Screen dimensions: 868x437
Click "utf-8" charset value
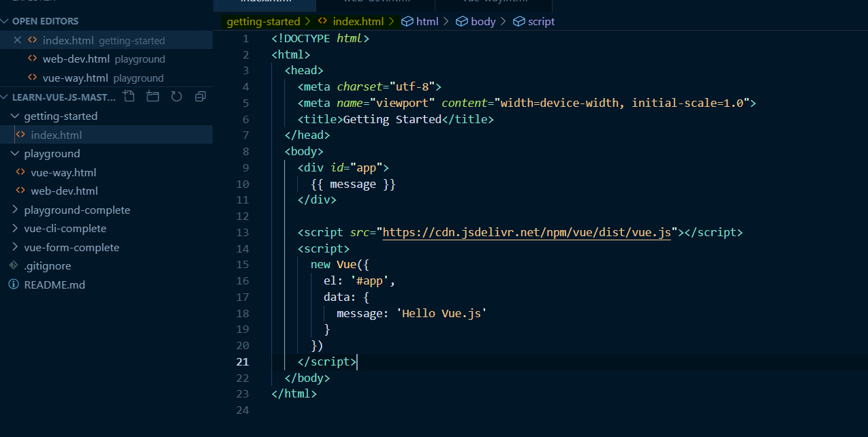[412, 86]
